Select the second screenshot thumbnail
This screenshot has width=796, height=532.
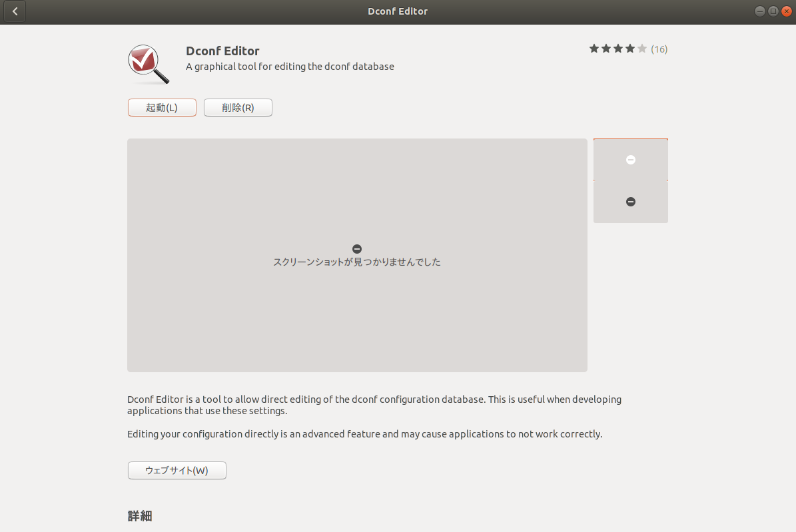pyautogui.click(x=631, y=202)
